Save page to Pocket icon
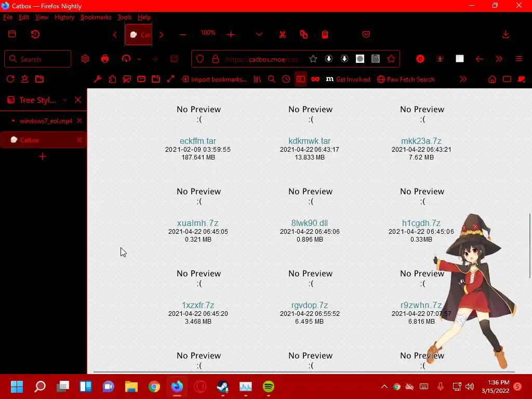The image size is (532, 399). point(366,34)
